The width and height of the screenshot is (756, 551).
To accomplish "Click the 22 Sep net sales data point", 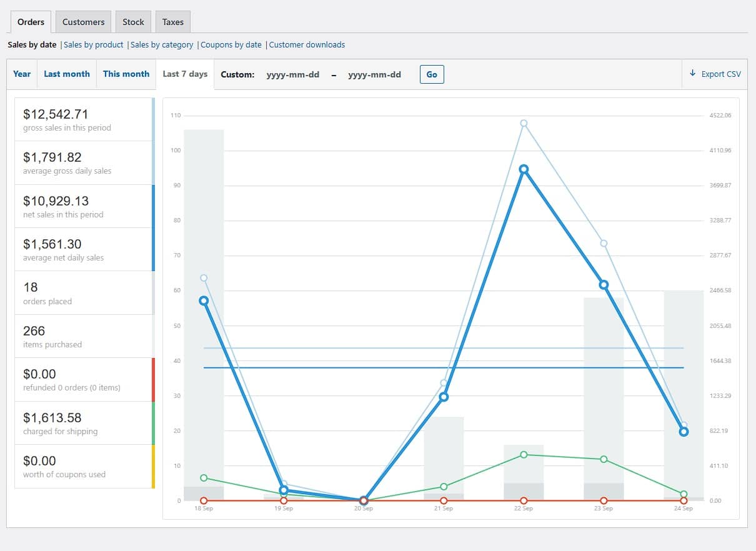I will 524,169.
